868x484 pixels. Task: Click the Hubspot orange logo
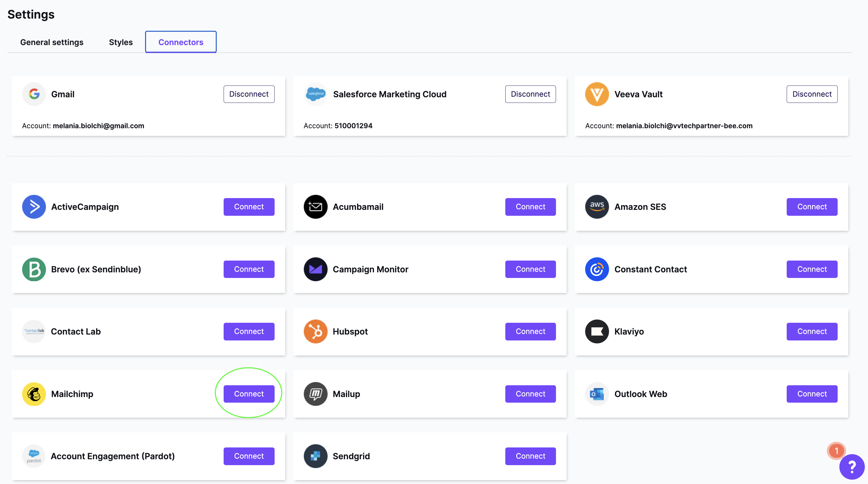[315, 331]
